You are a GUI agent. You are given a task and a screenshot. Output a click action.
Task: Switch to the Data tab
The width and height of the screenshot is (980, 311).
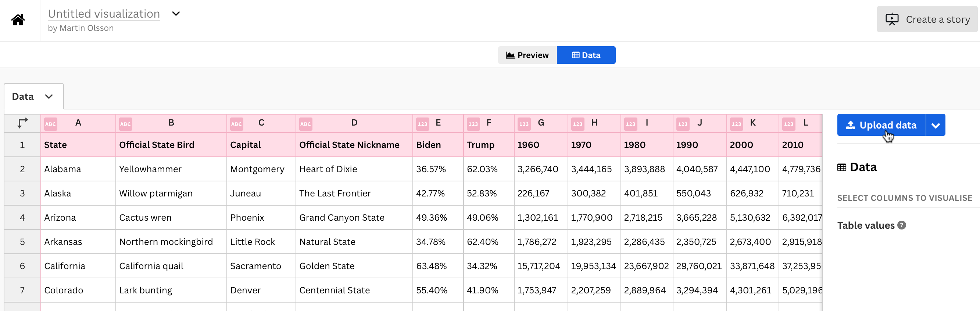point(586,55)
